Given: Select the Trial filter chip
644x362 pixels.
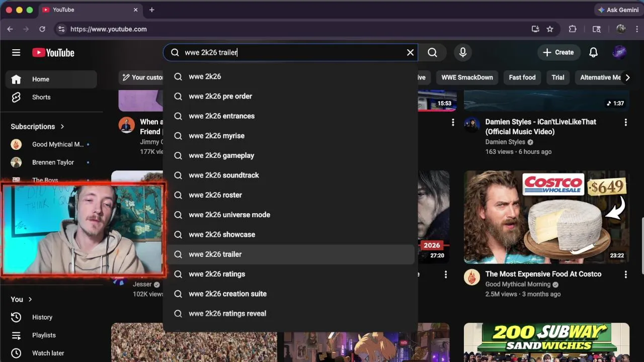Looking at the screenshot, I should (x=557, y=77).
